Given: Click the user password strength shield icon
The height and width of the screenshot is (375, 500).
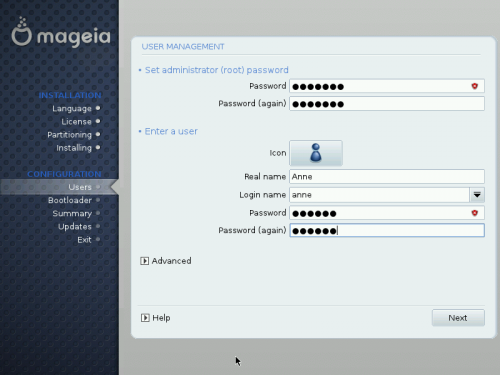Looking at the screenshot, I should [x=475, y=213].
